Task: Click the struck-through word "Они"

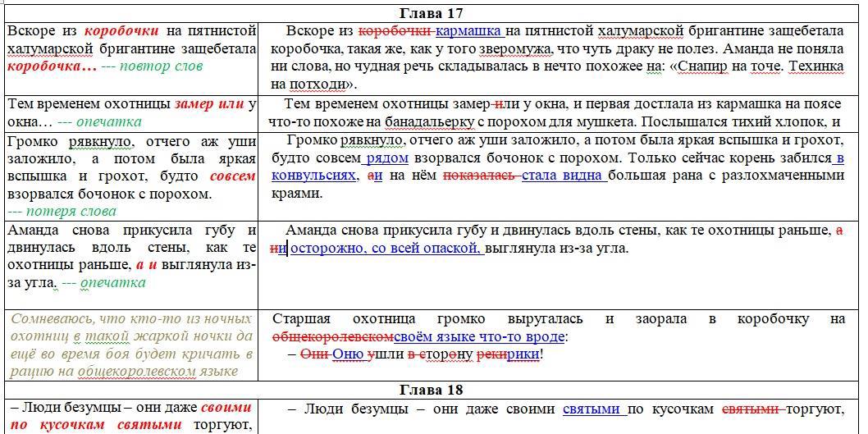Action: click(315, 355)
